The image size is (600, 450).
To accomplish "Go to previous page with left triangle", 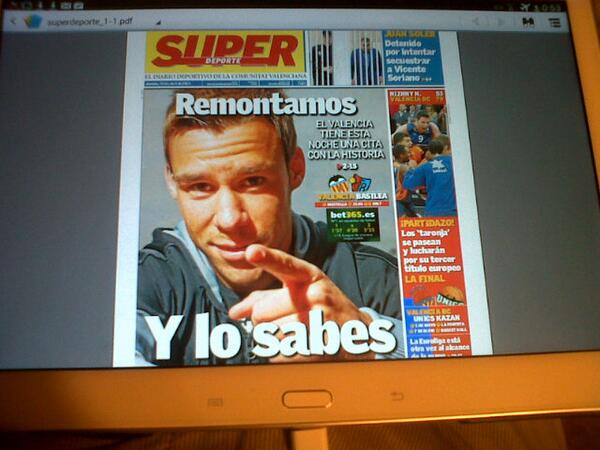I will point(476,21).
